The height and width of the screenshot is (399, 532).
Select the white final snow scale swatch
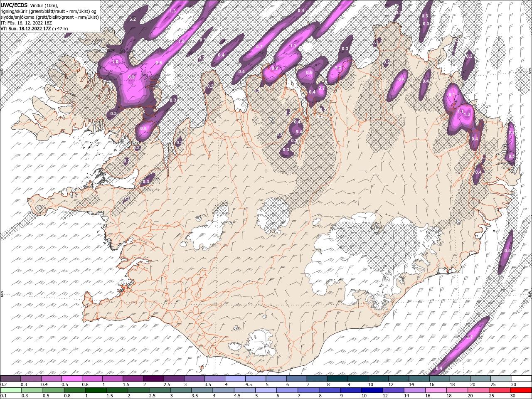coord(522,379)
